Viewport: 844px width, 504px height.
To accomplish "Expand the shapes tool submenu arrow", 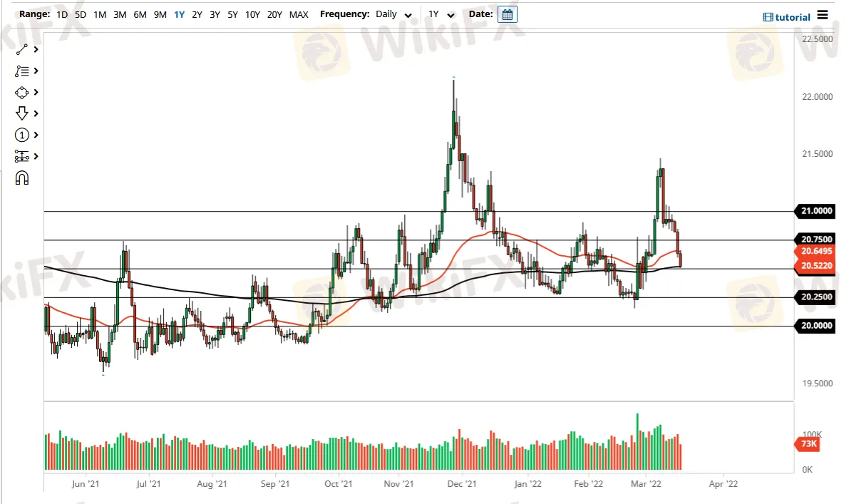I will tap(36, 92).
